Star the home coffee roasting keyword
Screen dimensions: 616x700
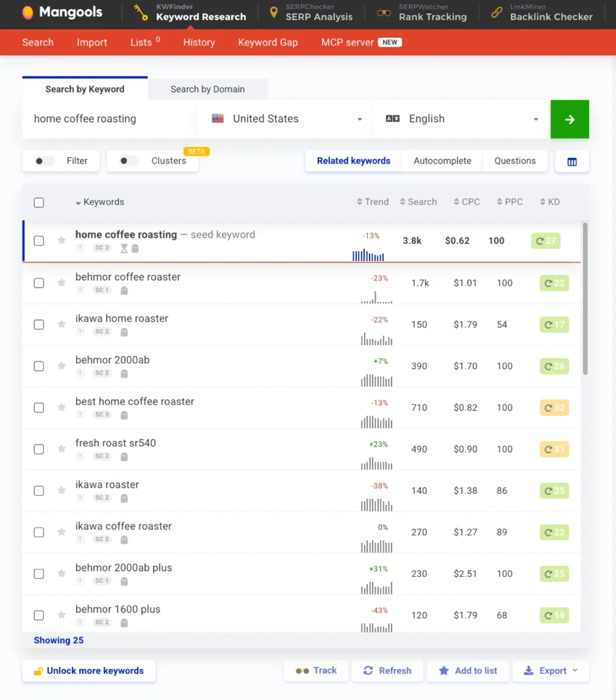61,240
